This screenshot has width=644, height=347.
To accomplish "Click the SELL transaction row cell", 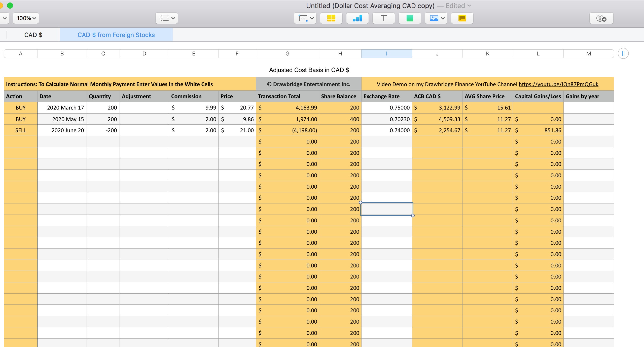I will coord(21,130).
